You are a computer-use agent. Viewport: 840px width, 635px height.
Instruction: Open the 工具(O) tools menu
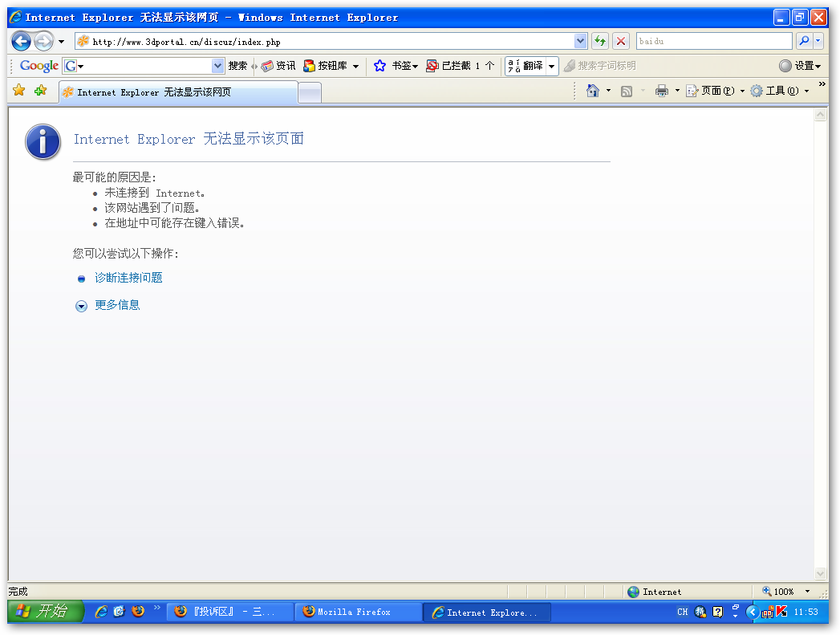[x=780, y=91]
